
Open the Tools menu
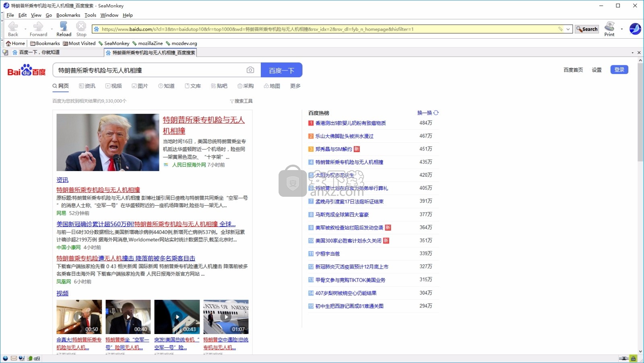(90, 15)
